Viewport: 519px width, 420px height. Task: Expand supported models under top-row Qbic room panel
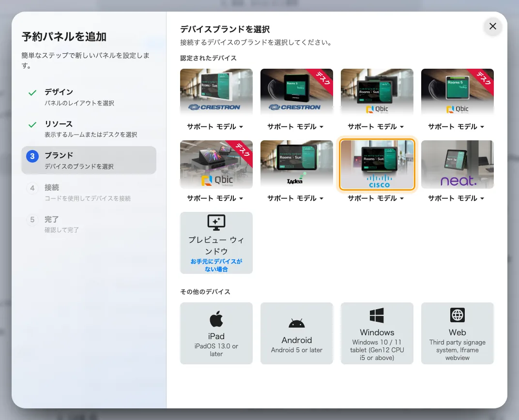376,127
